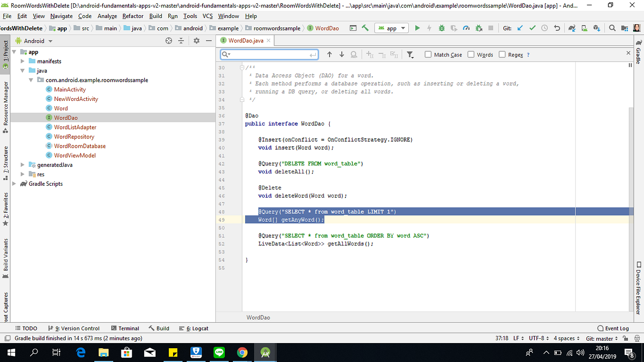Image resolution: width=644 pixels, height=362 pixels.
Task: Click Attach debugger to Android process icon
Action: point(478,28)
